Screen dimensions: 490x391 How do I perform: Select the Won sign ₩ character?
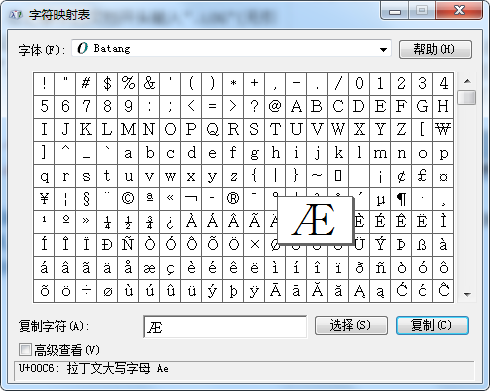(x=443, y=130)
